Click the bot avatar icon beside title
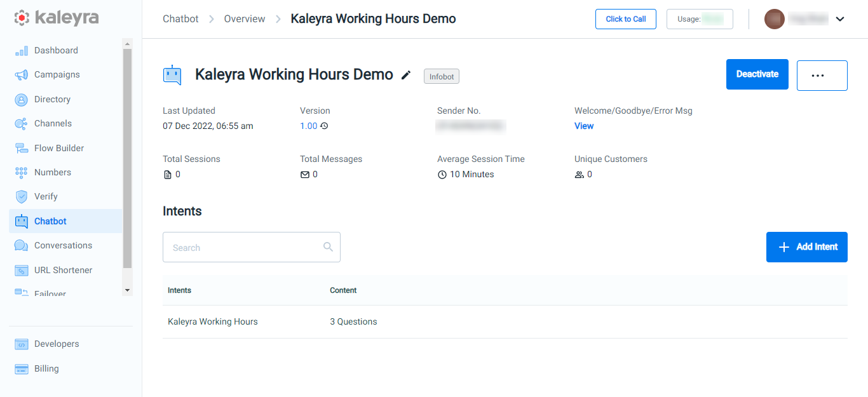The image size is (868, 397). point(172,75)
